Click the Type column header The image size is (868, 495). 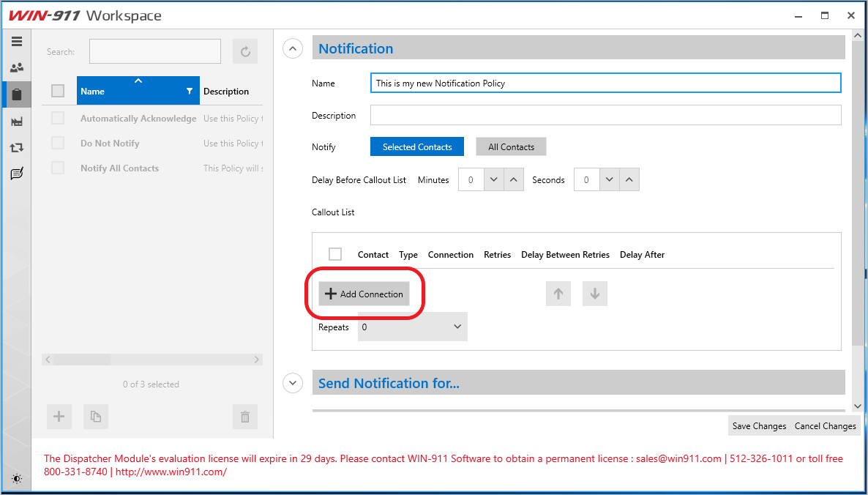click(408, 255)
